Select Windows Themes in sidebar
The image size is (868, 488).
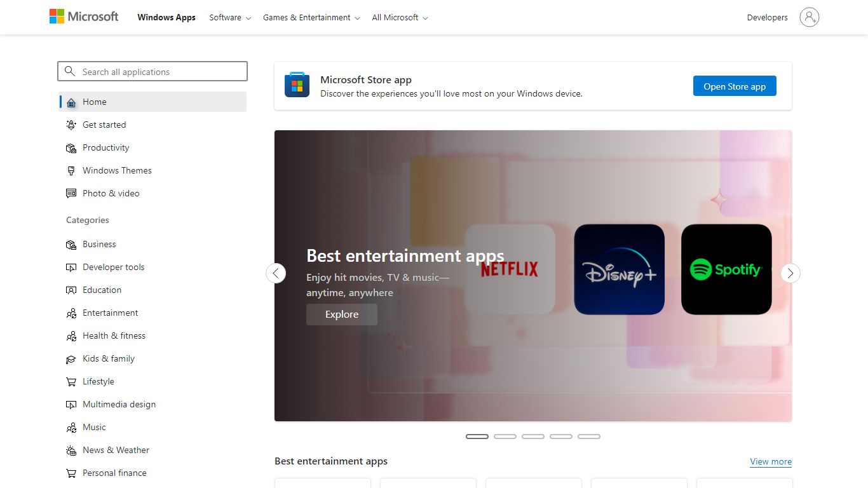click(153, 170)
